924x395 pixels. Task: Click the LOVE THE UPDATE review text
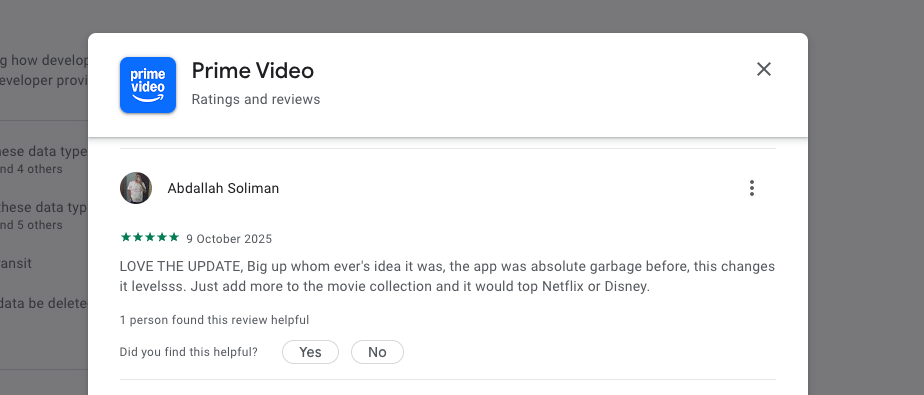point(447,276)
